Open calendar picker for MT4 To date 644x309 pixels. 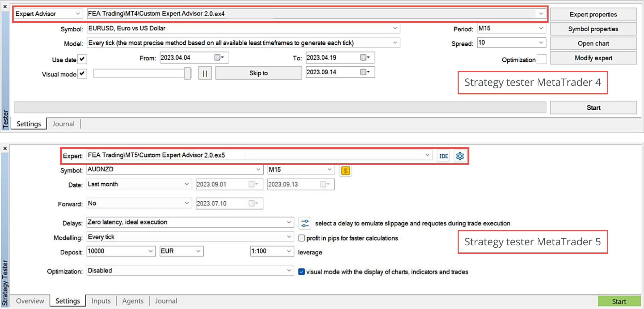[x=365, y=58]
